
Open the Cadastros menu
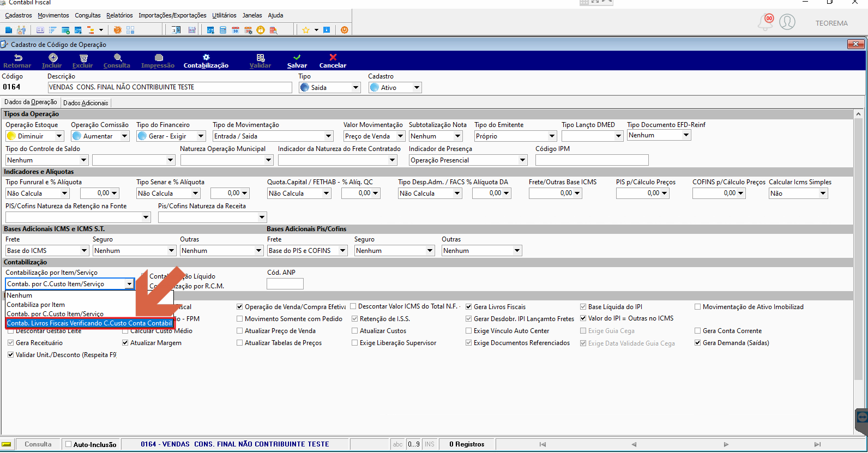click(x=19, y=15)
